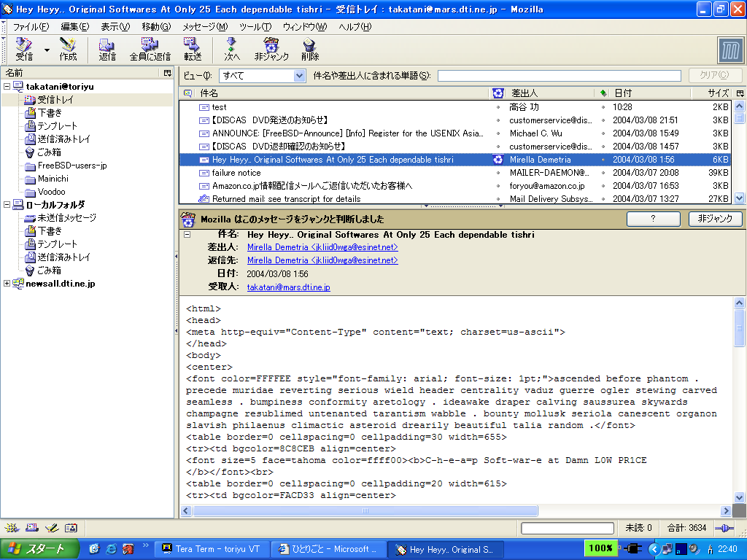
Task: Click the 作成 (Compose) toolbar icon
Action: [68, 50]
